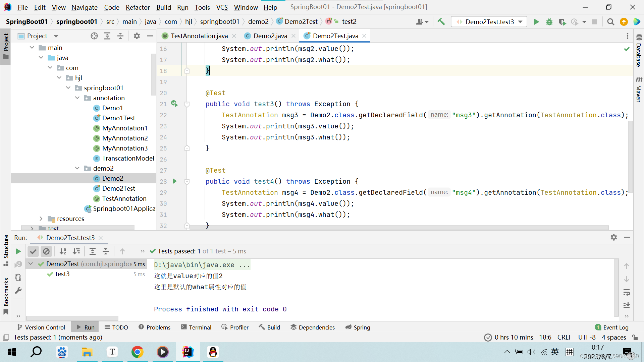The image size is (644, 362).
Task: Sort test results alphabetically
Action: 63,251
